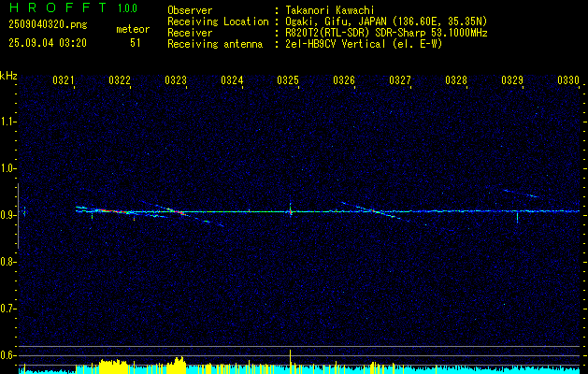Click the 1.0 frequency axis label
This screenshot has height=374, width=588.
tap(7, 168)
